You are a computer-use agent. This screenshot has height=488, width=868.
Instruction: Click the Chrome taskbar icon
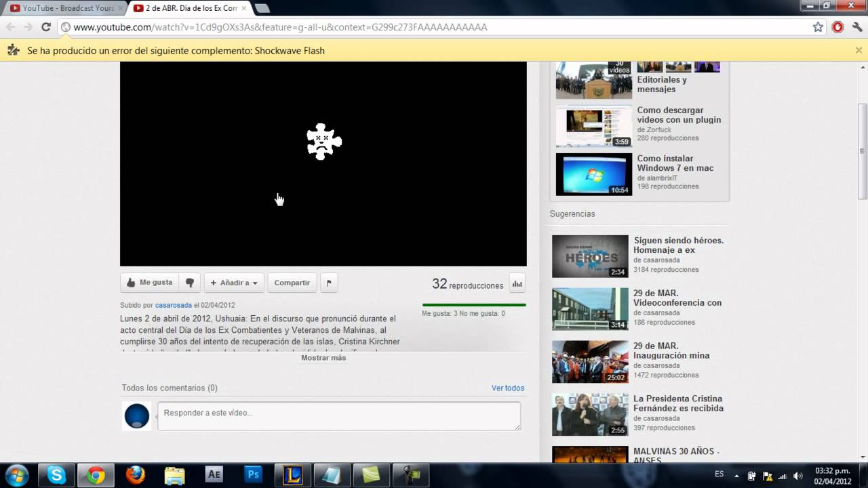click(96, 475)
